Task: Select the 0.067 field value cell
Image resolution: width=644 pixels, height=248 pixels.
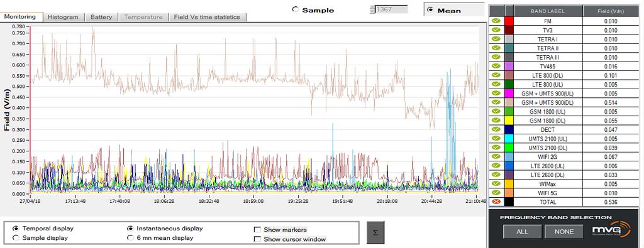Action: pyautogui.click(x=610, y=156)
